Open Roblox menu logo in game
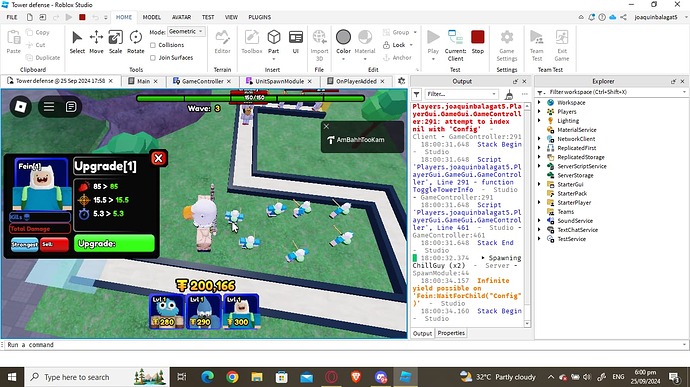This screenshot has width=690, height=387. click(x=21, y=107)
